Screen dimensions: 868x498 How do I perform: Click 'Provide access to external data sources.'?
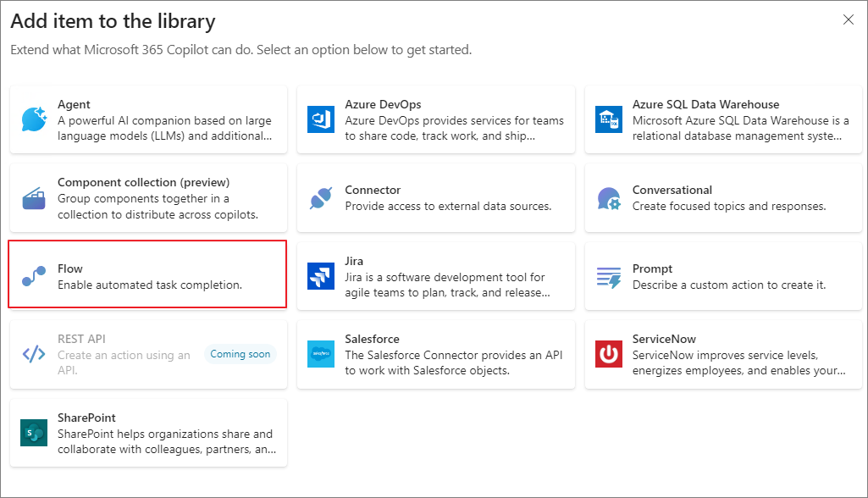coord(448,206)
